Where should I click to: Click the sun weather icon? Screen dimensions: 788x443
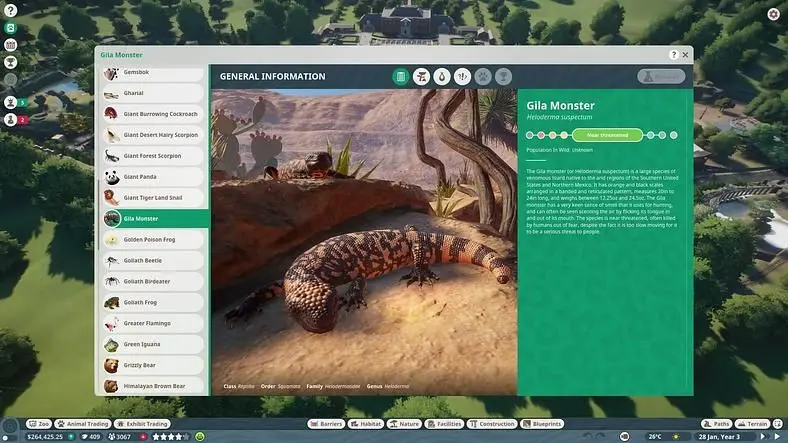pyautogui.click(x=675, y=436)
